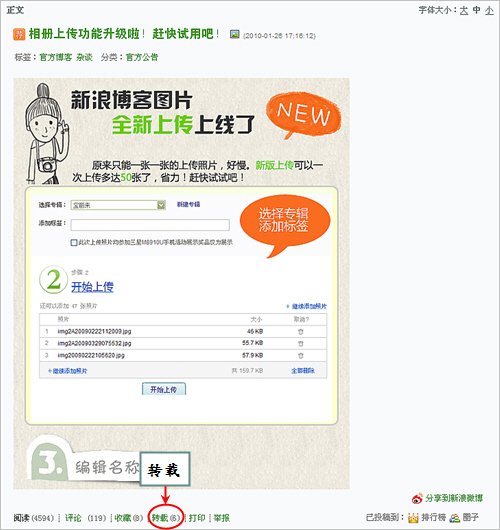Click the orange NEW speech bubble
The height and width of the screenshot is (530, 500).
pyautogui.click(x=303, y=114)
